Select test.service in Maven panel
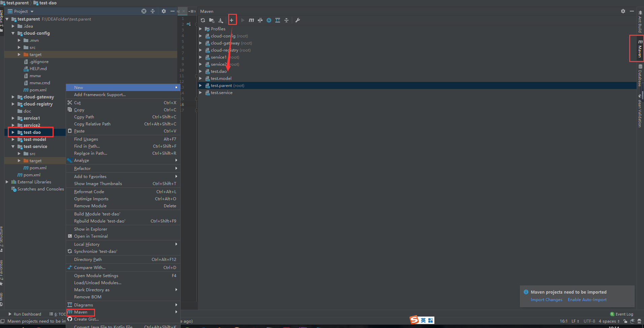This screenshot has height=328, width=644. [221, 93]
